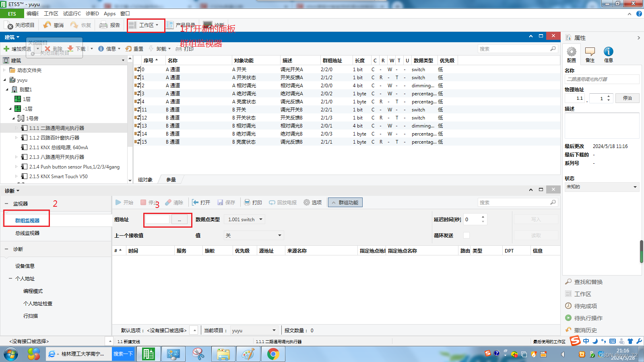
Task: Increase the 延迟时间 delay stepper
Action: pyautogui.click(x=483, y=217)
